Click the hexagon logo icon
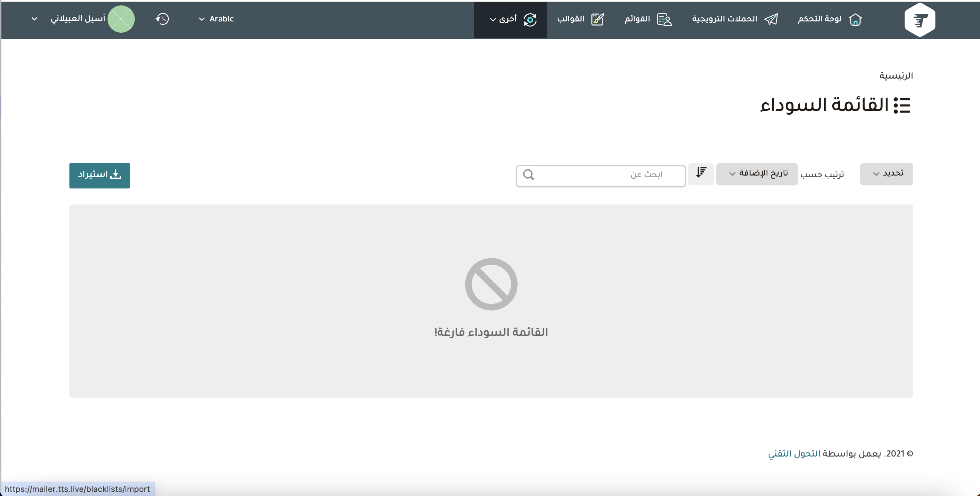The width and height of the screenshot is (980, 496). pos(919,19)
